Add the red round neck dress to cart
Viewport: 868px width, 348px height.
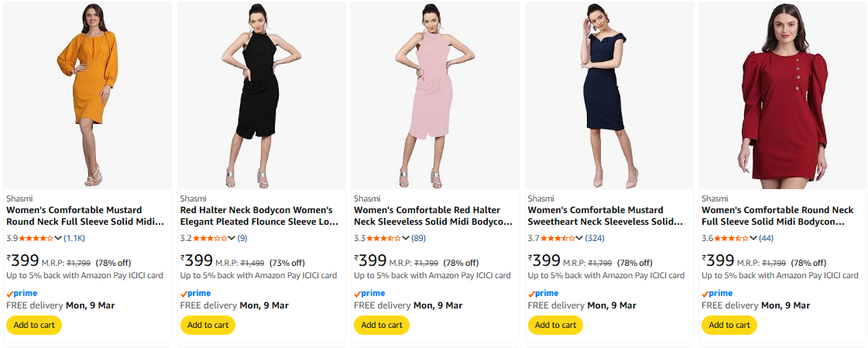click(x=729, y=325)
